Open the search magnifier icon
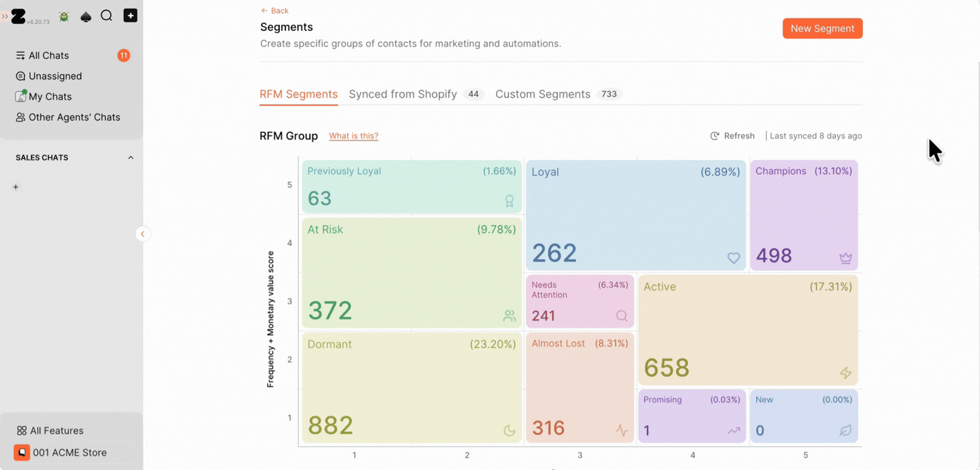The image size is (980, 470). (x=107, y=16)
